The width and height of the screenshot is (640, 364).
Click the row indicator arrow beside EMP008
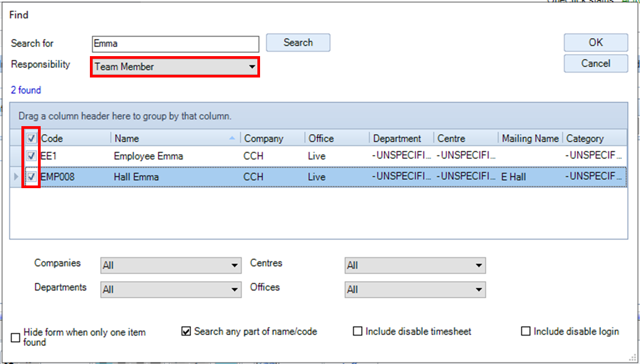pyautogui.click(x=17, y=177)
